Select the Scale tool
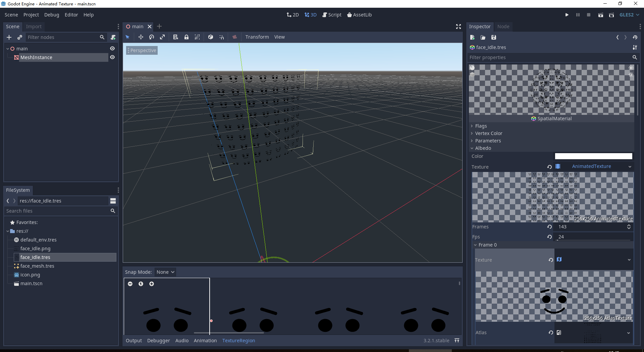The image size is (644, 352). 162,37
